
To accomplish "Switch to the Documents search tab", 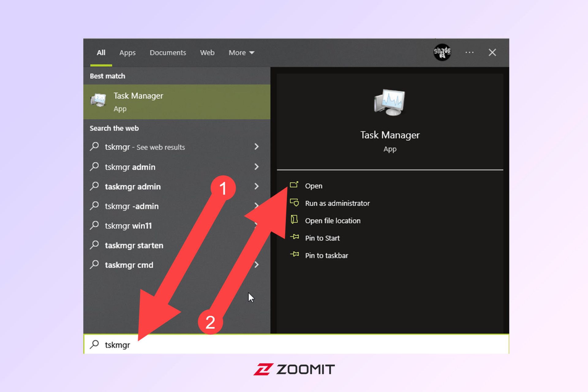I will (x=168, y=53).
